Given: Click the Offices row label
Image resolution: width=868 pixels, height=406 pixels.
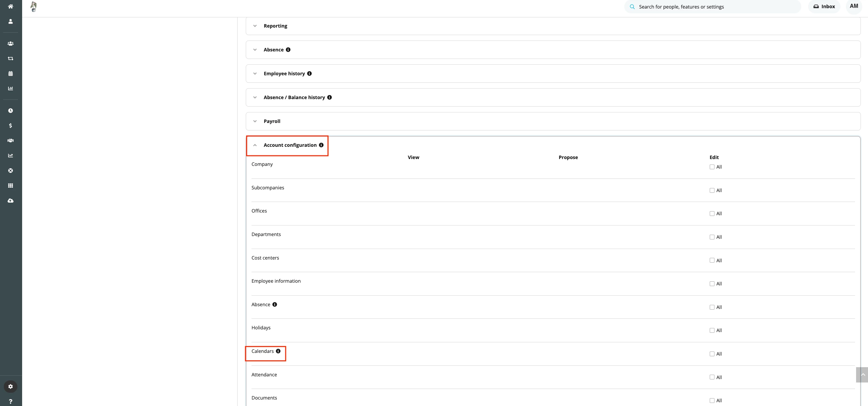Looking at the screenshot, I should [x=259, y=211].
